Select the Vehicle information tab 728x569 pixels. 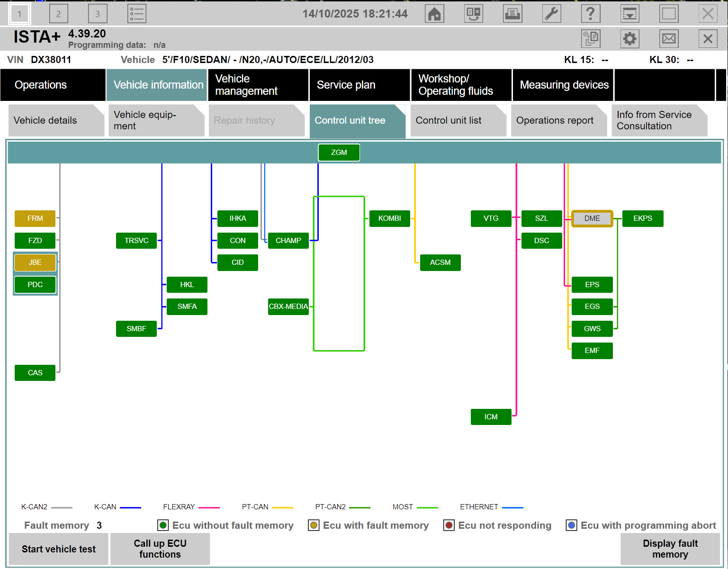157,85
